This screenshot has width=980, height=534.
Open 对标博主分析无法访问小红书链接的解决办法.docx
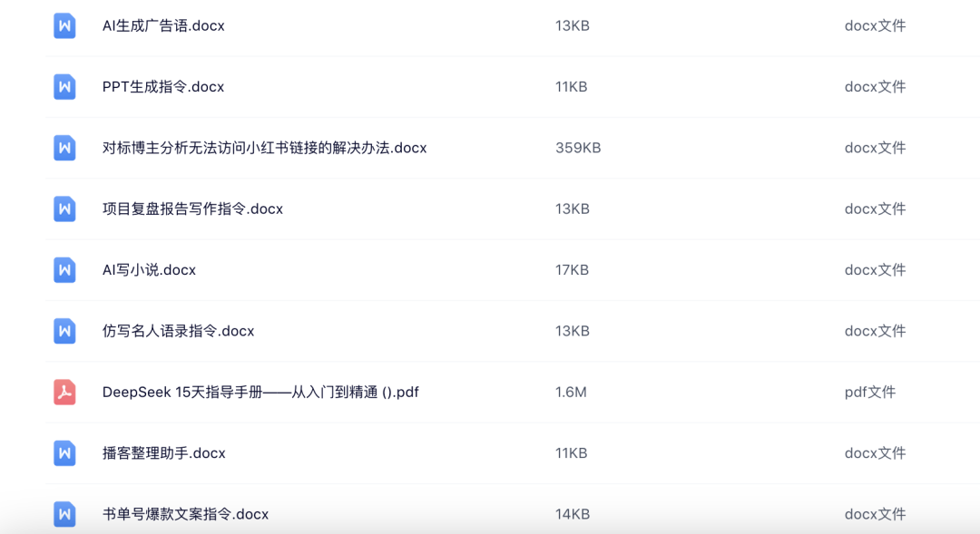(264, 148)
